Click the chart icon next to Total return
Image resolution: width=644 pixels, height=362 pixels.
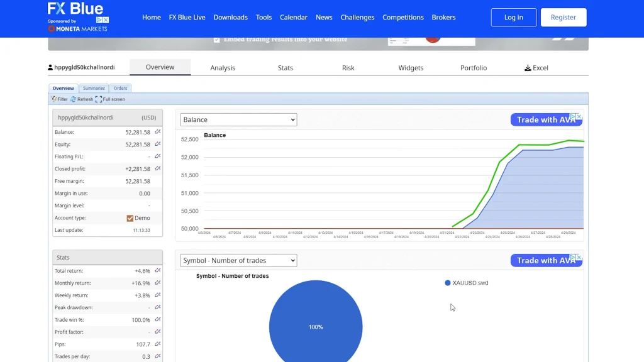pos(158,271)
